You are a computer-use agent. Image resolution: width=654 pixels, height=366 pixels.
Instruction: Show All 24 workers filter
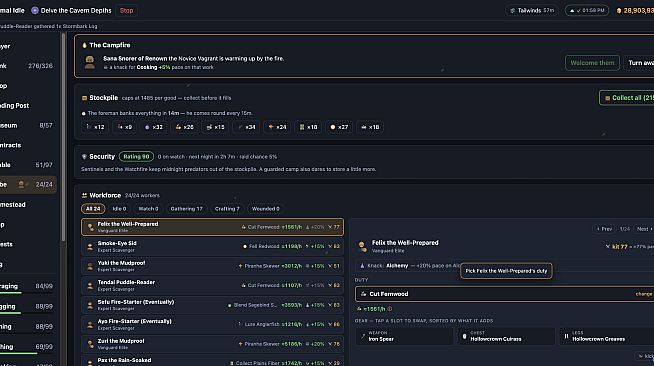[x=93, y=209]
